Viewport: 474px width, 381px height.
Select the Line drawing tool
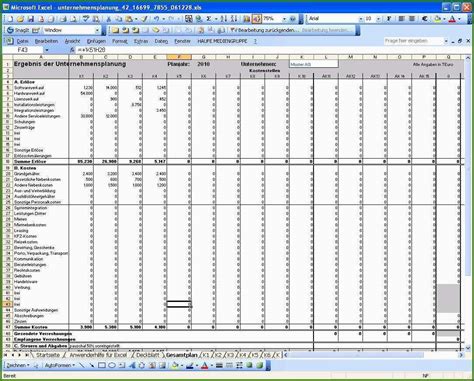click(x=82, y=365)
